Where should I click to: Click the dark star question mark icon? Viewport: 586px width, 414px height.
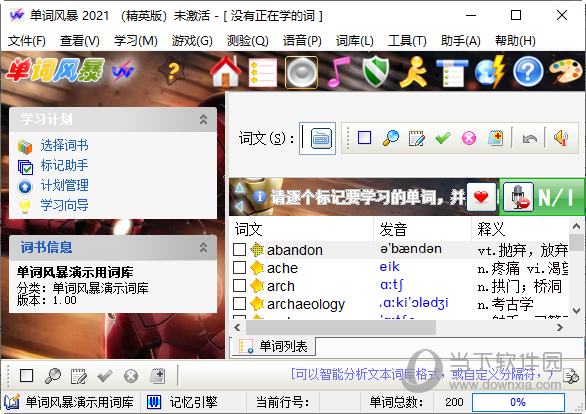pos(172,71)
